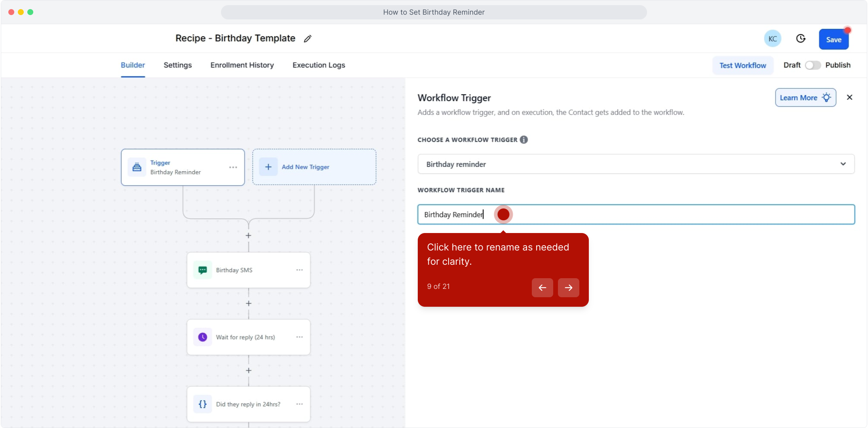Click the Birthday SMS message icon

(x=202, y=270)
